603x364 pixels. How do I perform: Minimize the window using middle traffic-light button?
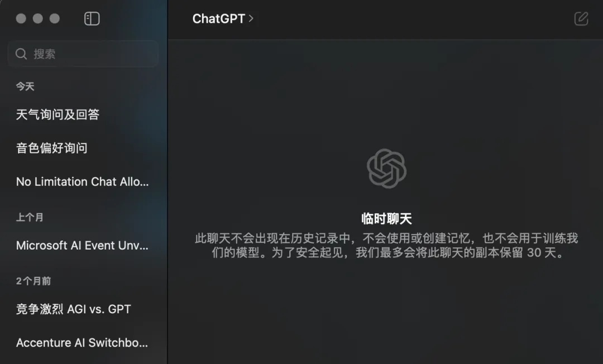38,18
